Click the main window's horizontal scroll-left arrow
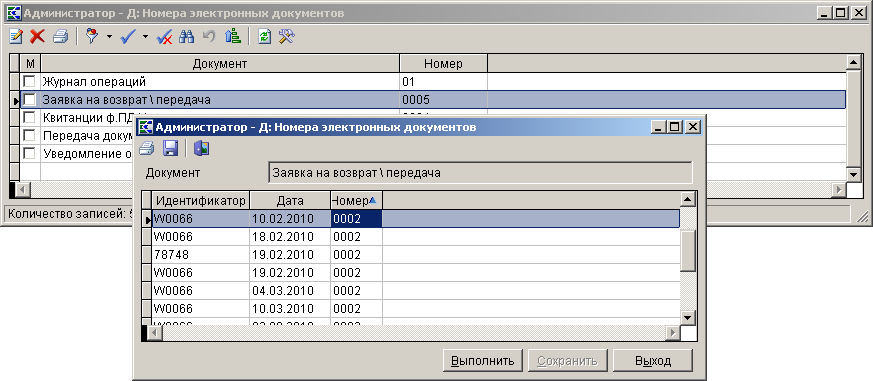 [23, 189]
